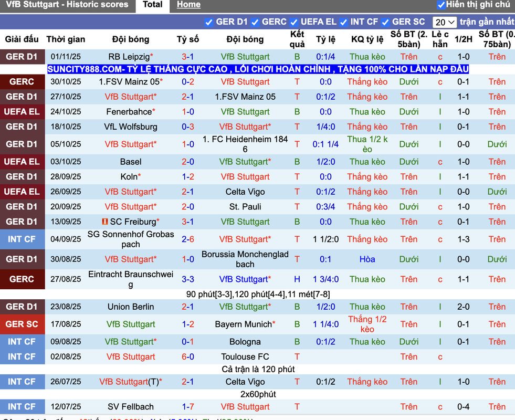Viewport: 515px width, 420px height.
Task: Click the Thời gian column header
Action: 66,39
